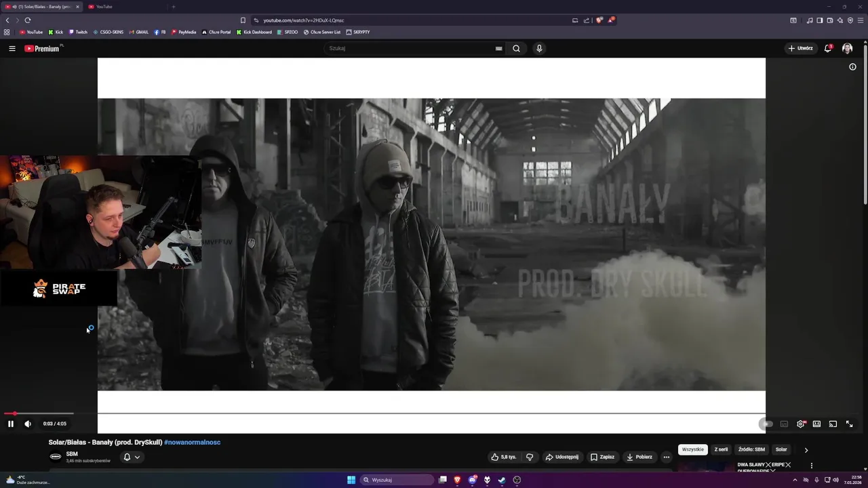
Task: Open the Twitch bookmark
Action: pos(78,32)
